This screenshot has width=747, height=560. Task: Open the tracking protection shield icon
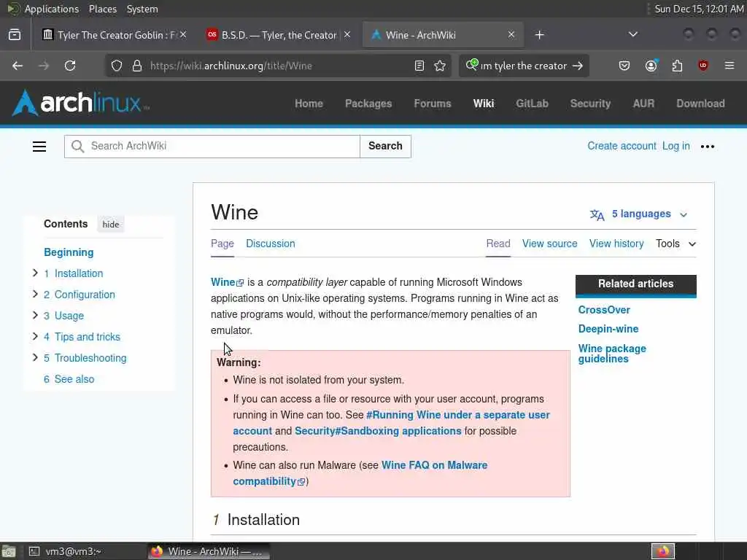(117, 66)
